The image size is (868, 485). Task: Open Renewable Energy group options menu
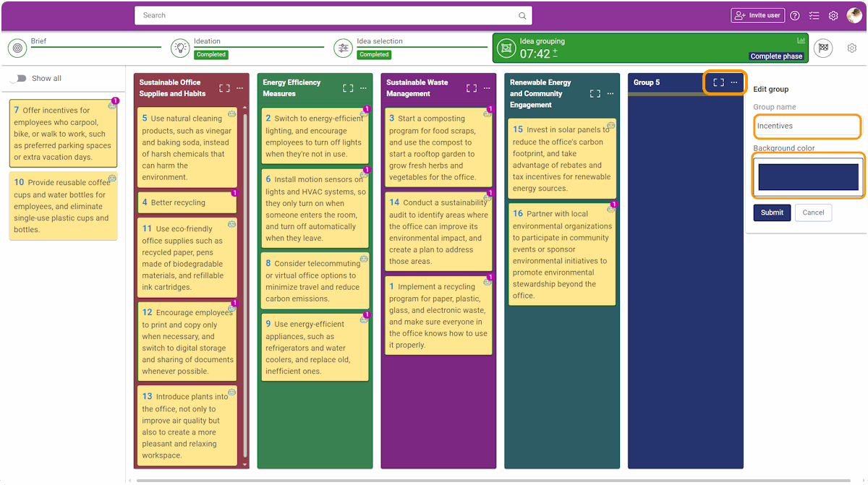click(610, 94)
